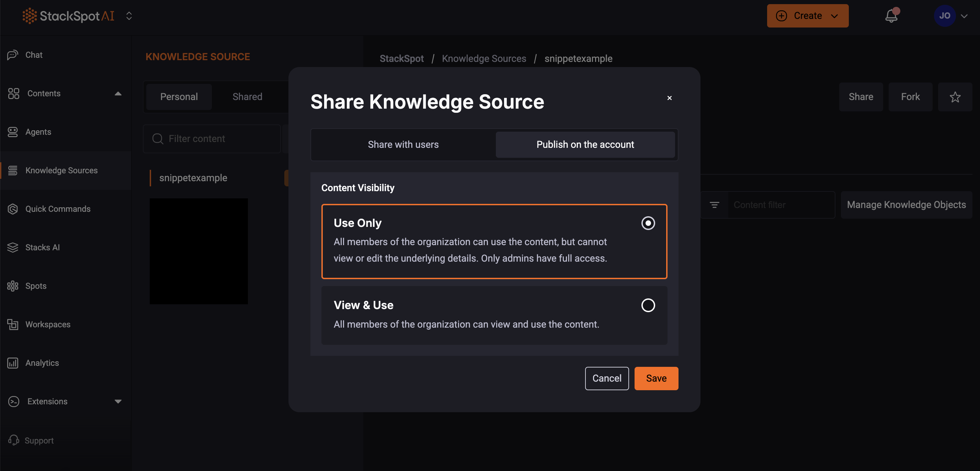Select the Stacks AI icon

[13, 247]
